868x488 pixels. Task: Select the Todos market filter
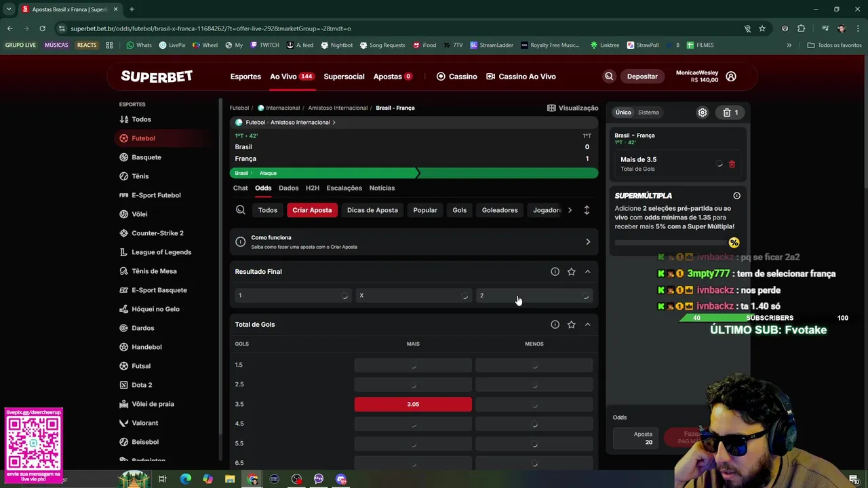(268, 210)
